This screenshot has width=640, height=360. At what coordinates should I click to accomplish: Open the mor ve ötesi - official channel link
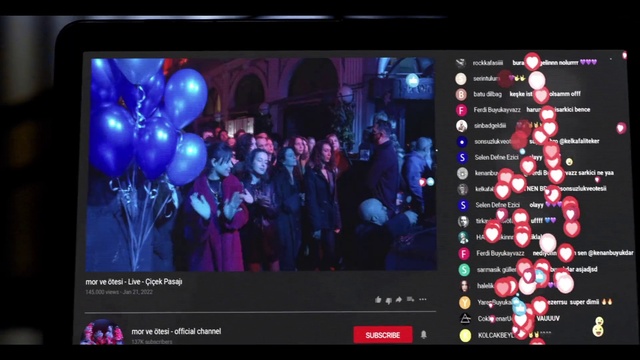pyautogui.click(x=176, y=331)
